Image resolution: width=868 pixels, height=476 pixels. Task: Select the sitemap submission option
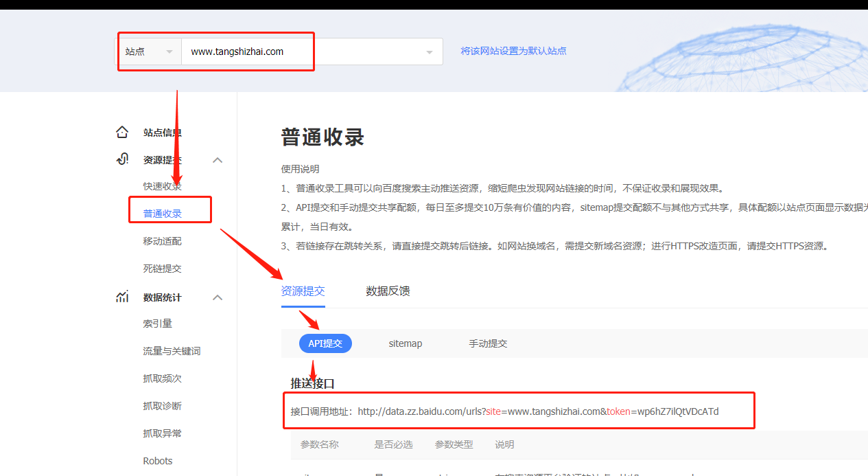pos(406,343)
